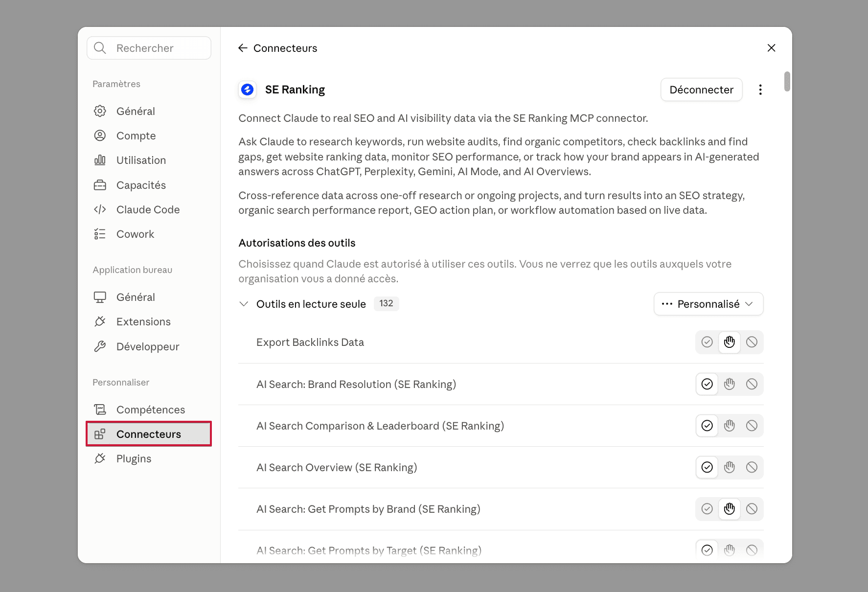868x592 pixels.
Task: Block AI Search: Get Prompts by Brand
Action: point(752,509)
